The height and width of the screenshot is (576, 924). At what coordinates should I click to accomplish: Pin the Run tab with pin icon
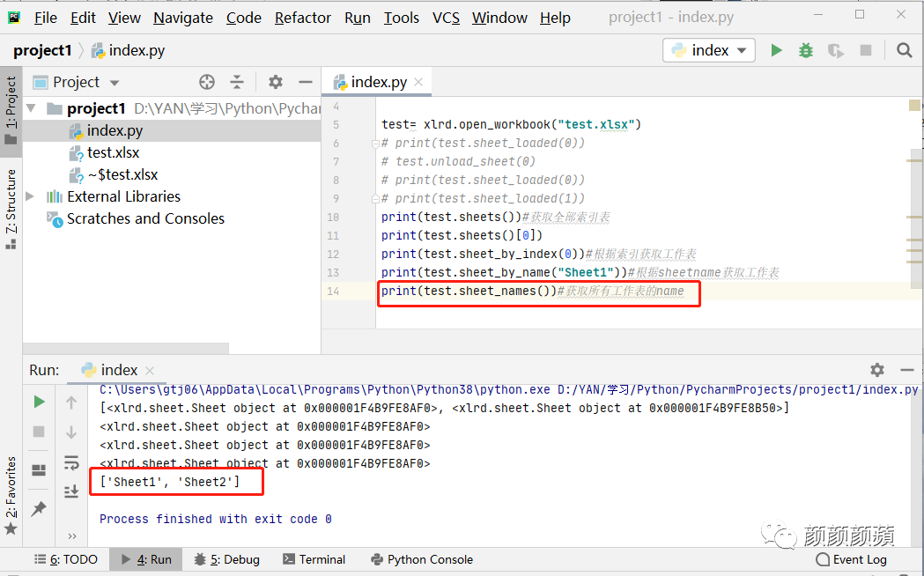coord(39,508)
